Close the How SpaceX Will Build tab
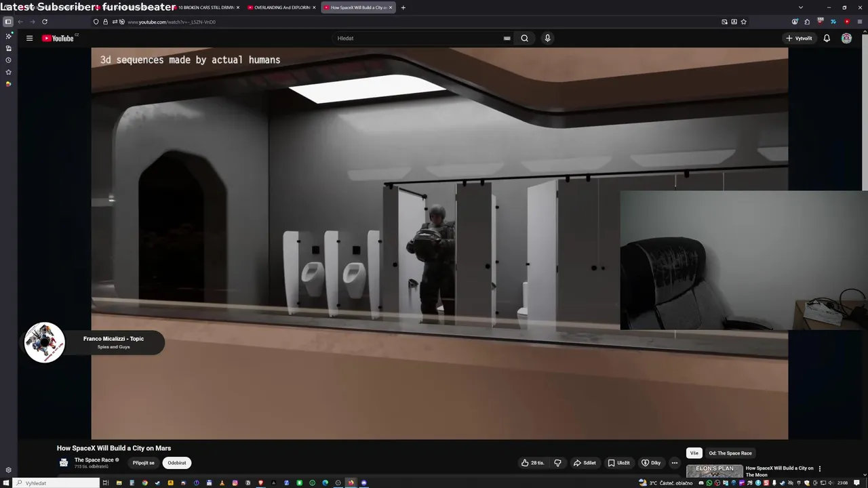This screenshot has width=868, height=488. pos(391,7)
